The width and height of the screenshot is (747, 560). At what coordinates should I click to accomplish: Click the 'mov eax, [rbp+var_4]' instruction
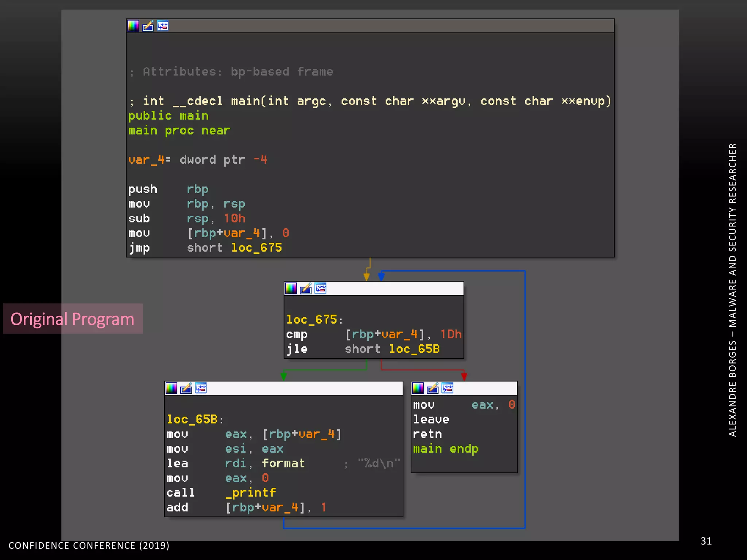(x=254, y=434)
